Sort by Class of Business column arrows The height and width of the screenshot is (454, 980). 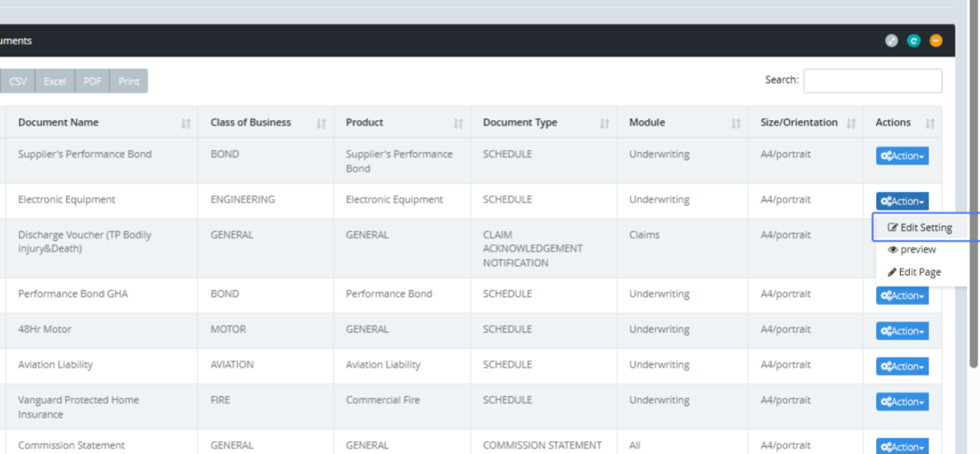point(321,123)
